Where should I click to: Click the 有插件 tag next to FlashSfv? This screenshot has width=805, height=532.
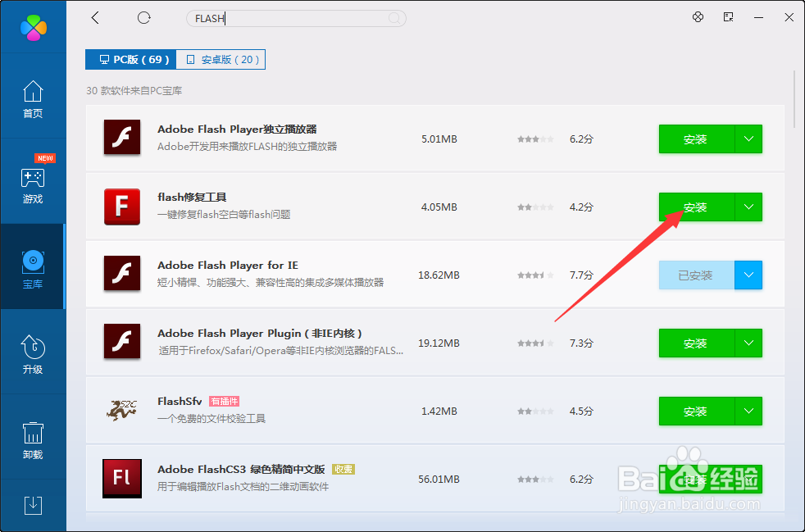coord(225,401)
